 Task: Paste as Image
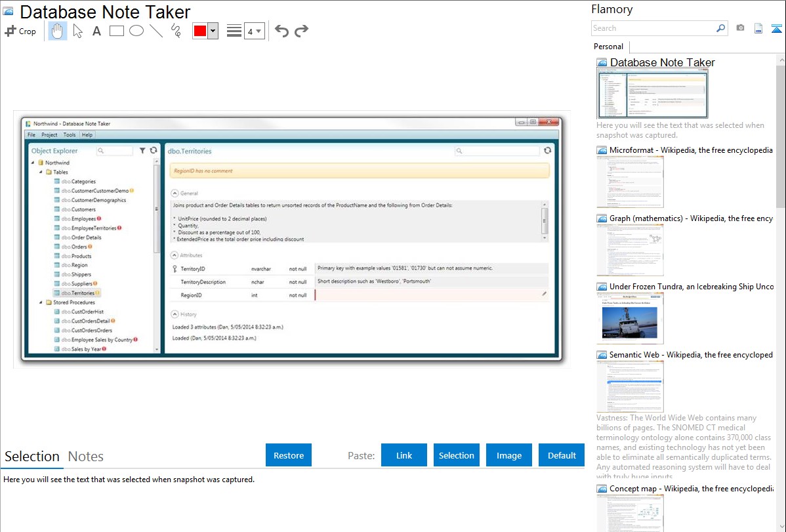click(x=508, y=455)
